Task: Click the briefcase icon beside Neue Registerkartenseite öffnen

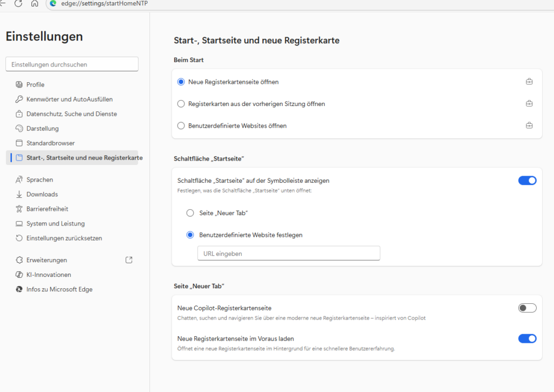Action: click(x=529, y=82)
